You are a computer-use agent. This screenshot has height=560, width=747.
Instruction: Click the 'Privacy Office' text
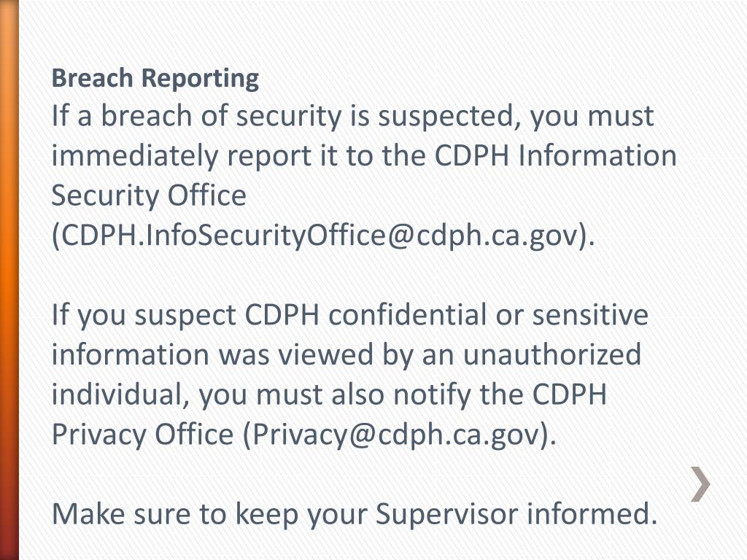coord(142,435)
